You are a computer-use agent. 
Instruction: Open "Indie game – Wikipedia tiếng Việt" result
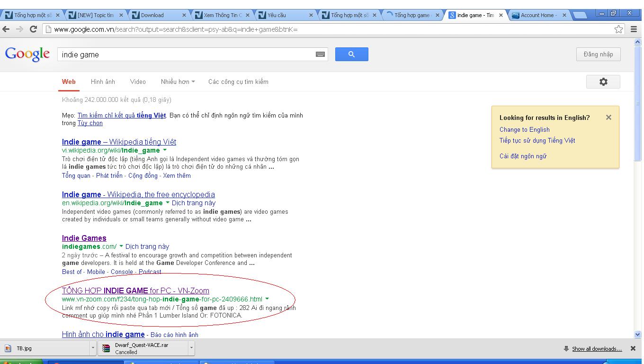[x=119, y=142]
